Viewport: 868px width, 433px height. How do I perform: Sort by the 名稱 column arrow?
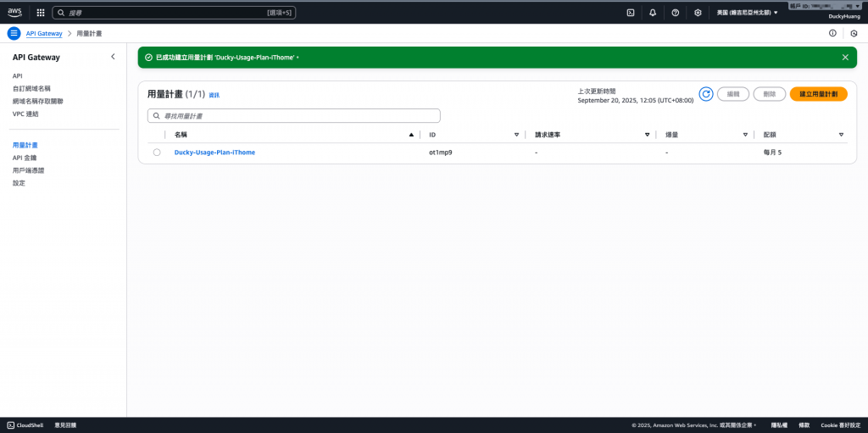pos(411,135)
